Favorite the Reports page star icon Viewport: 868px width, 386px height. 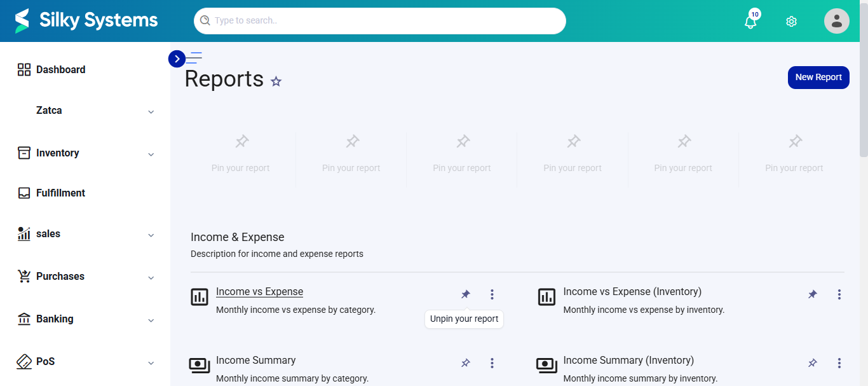click(x=276, y=81)
